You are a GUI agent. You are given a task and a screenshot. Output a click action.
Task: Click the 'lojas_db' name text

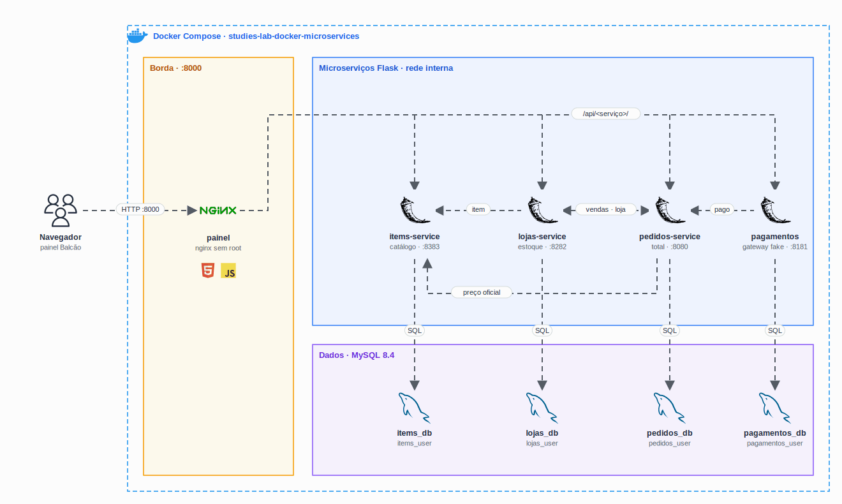[x=542, y=433]
